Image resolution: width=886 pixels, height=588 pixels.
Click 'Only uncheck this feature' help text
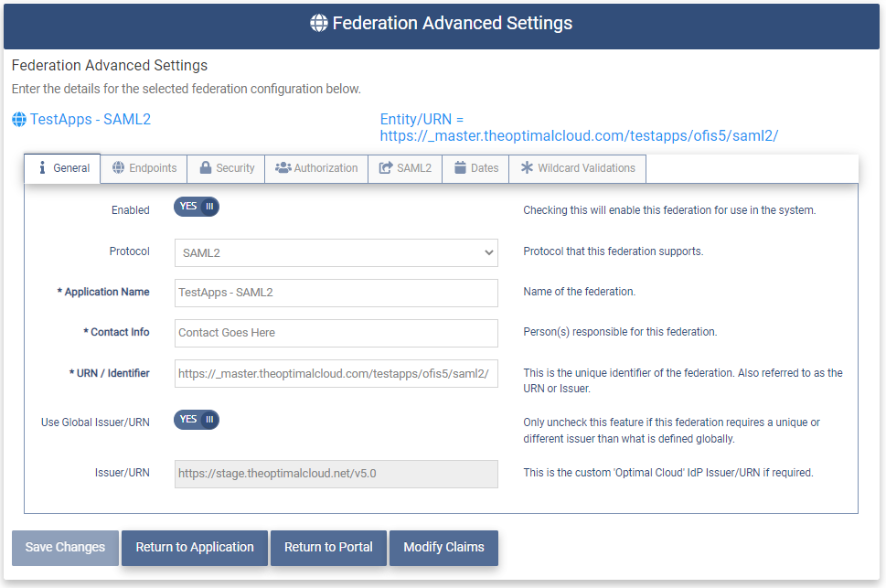671,431
